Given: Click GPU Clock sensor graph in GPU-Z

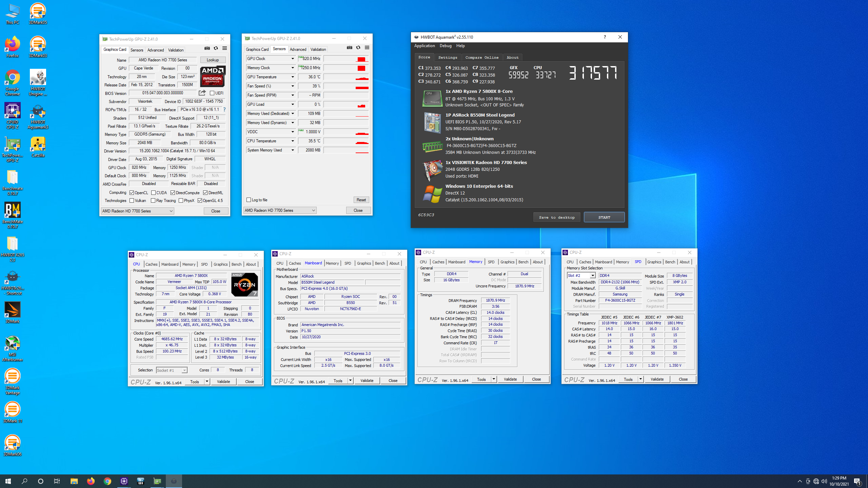Looking at the screenshot, I should click(346, 59).
